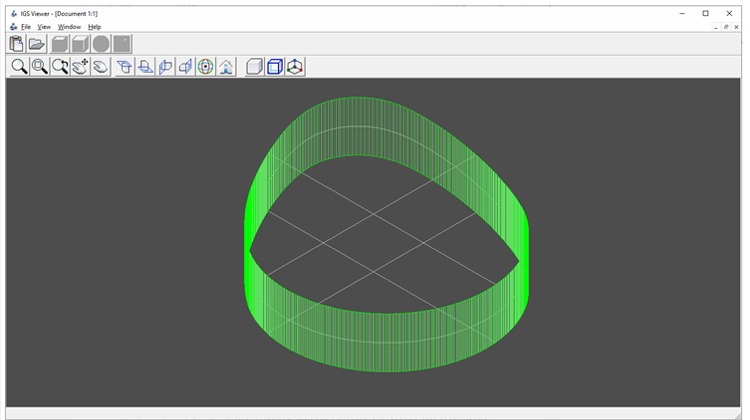Switch to the bottom plane view

tap(145, 66)
